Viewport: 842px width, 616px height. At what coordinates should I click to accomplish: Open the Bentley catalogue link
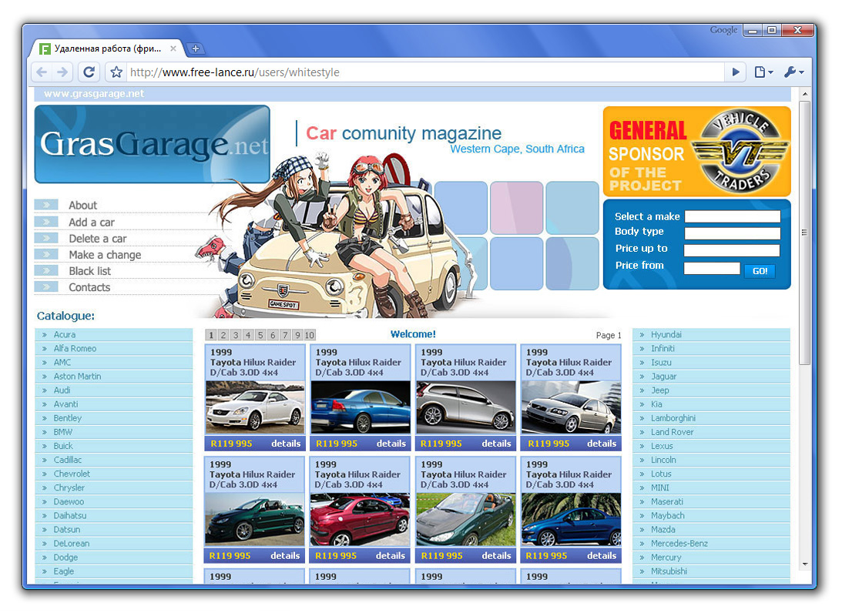tap(68, 418)
